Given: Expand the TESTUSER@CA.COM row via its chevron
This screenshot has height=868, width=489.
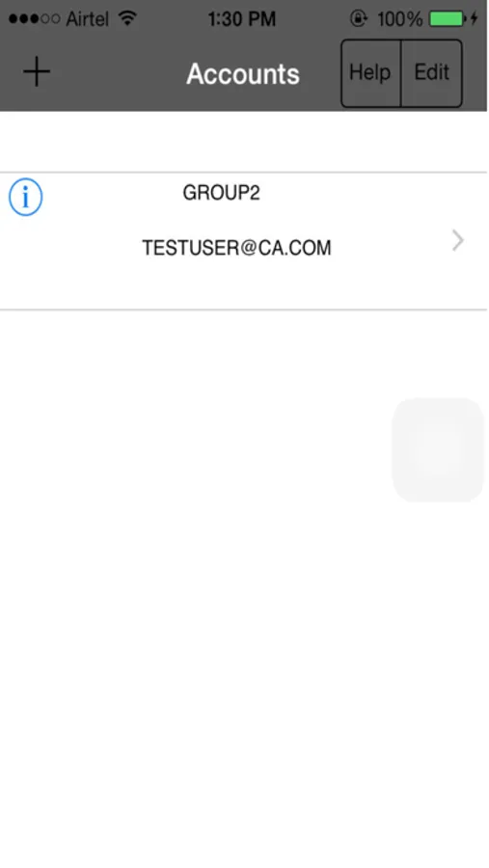Looking at the screenshot, I should 457,241.
